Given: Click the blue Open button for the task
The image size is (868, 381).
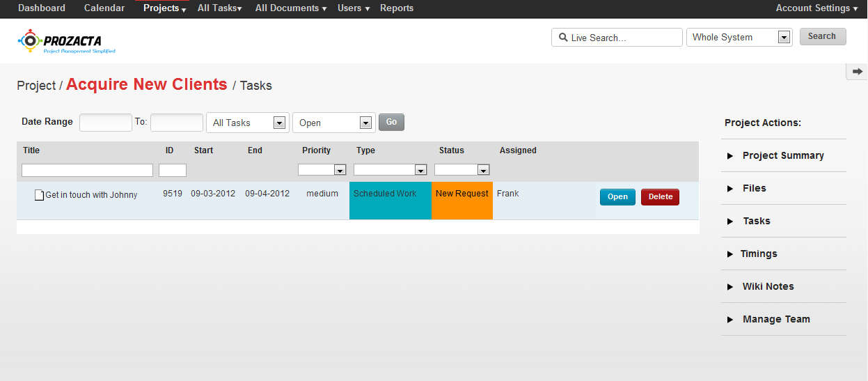Looking at the screenshot, I should (617, 197).
